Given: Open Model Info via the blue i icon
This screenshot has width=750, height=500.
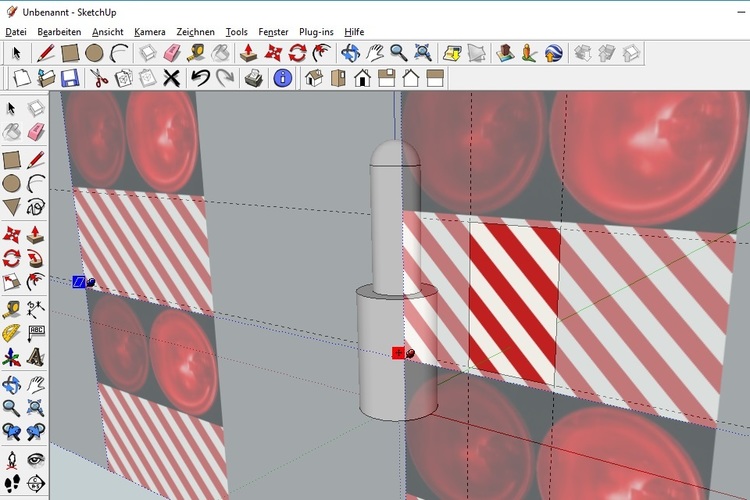Looking at the screenshot, I should [283, 78].
